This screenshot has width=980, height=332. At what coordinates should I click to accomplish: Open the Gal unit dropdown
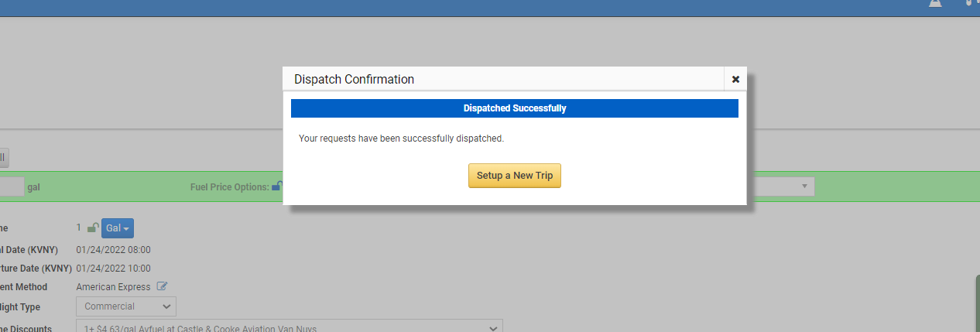point(118,228)
